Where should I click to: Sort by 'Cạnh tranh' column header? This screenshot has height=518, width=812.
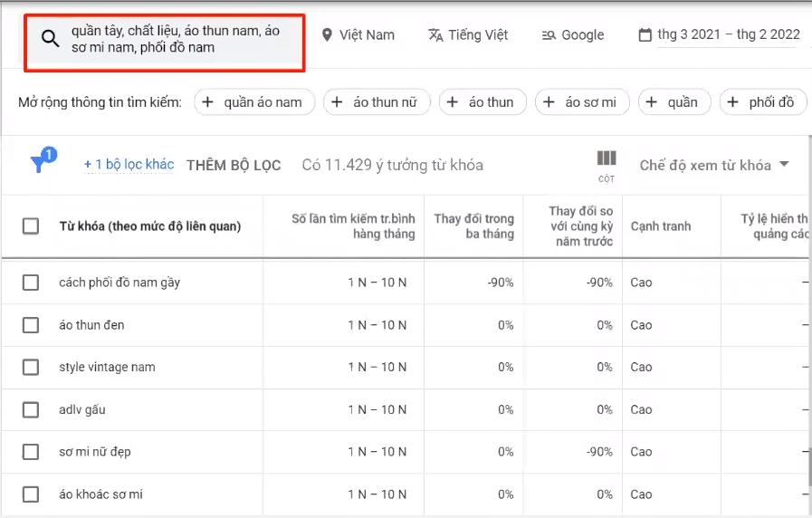[661, 225]
